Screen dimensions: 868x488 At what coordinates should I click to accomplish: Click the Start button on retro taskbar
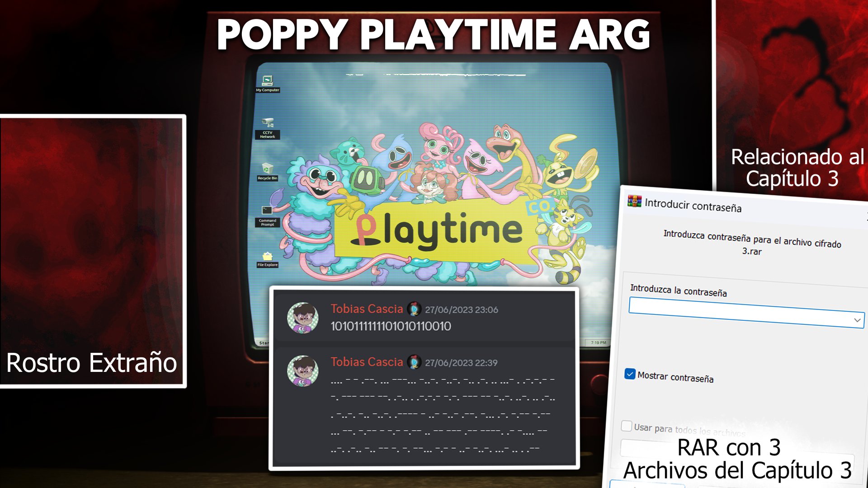[263, 343]
